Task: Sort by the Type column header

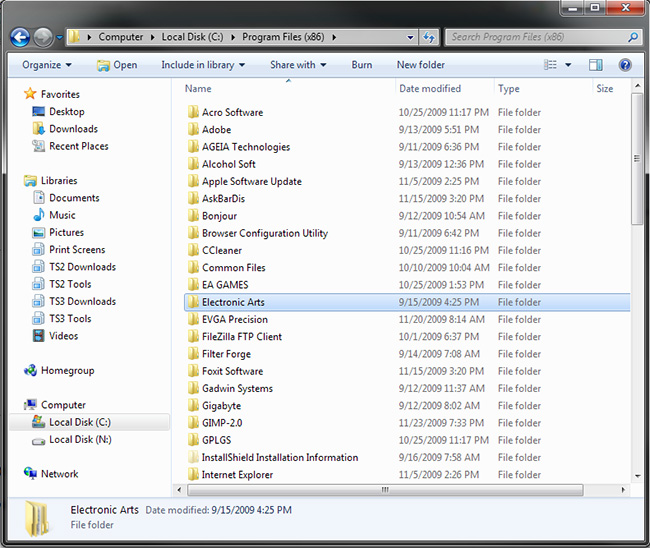Action: [x=509, y=89]
